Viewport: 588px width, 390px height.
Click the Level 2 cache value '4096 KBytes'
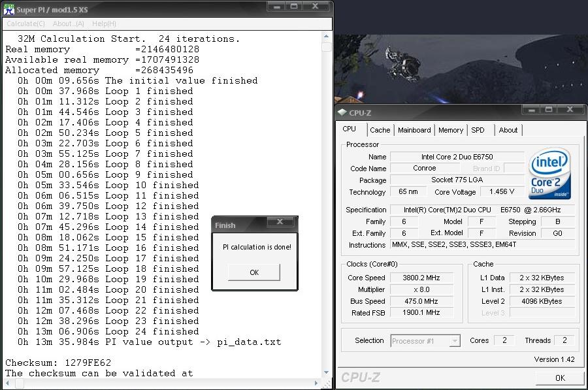pyautogui.click(x=542, y=301)
